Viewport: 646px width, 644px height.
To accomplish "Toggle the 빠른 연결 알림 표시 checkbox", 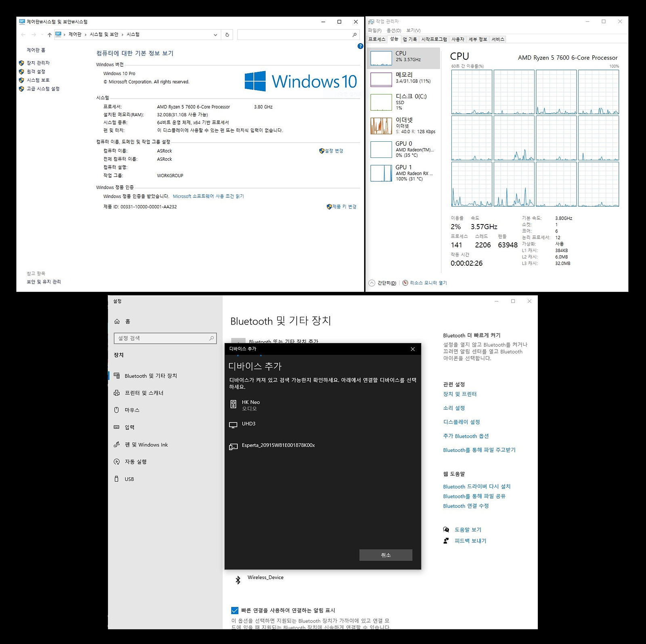I will [235, 610].
